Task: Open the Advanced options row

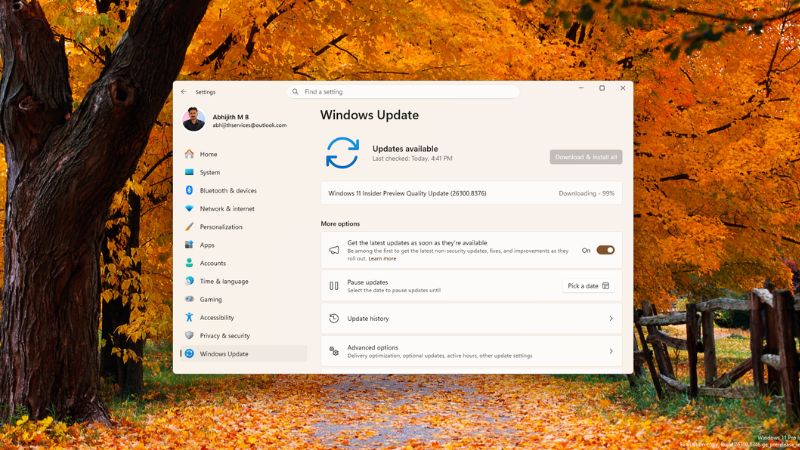Action: coord(471,351)
